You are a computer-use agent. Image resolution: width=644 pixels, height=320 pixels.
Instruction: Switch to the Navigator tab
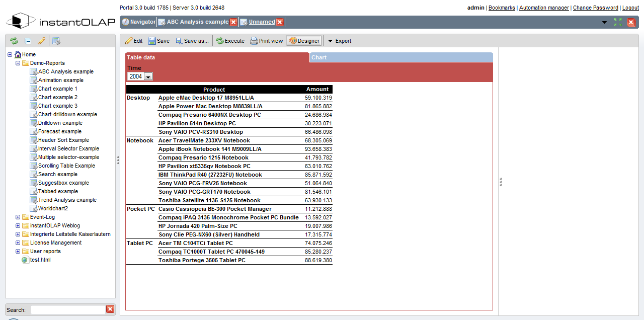(138, 22)
